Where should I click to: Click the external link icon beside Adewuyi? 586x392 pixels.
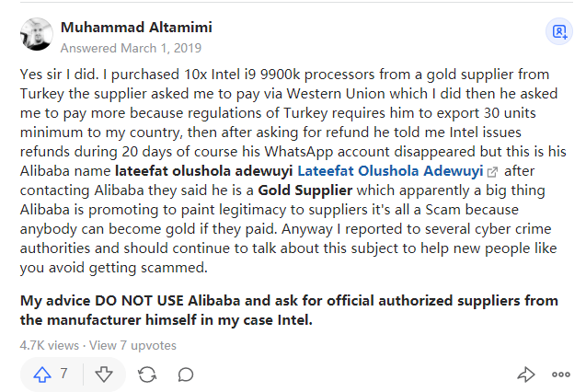pos(492,172)
